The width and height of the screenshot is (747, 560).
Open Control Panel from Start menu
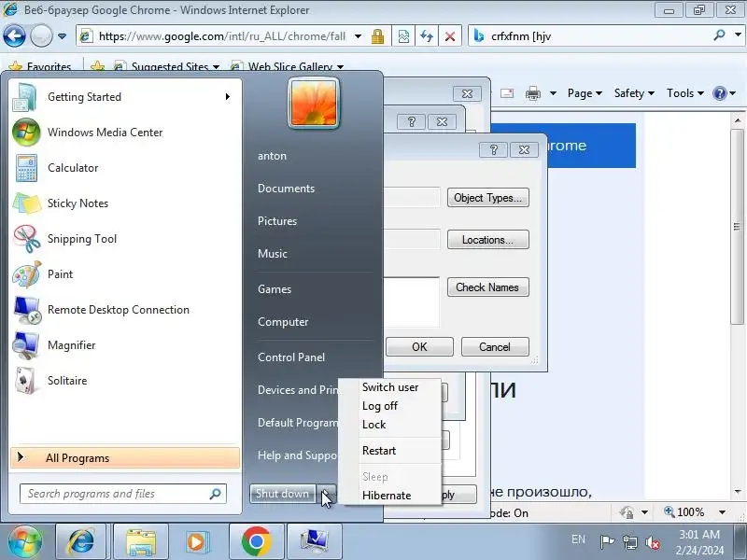[x=291, y=357]
